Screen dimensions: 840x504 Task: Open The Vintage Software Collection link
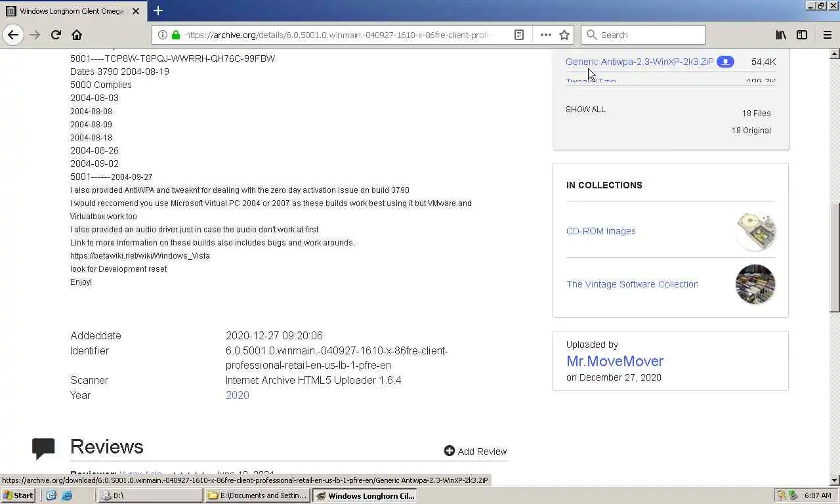632,284
